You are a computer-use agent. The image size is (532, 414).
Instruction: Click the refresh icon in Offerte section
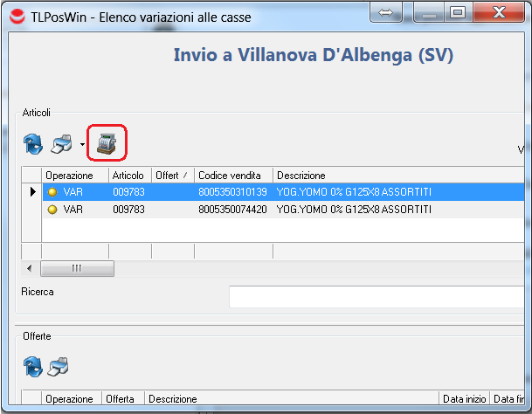pyautogui.click(x=33, y=367)
